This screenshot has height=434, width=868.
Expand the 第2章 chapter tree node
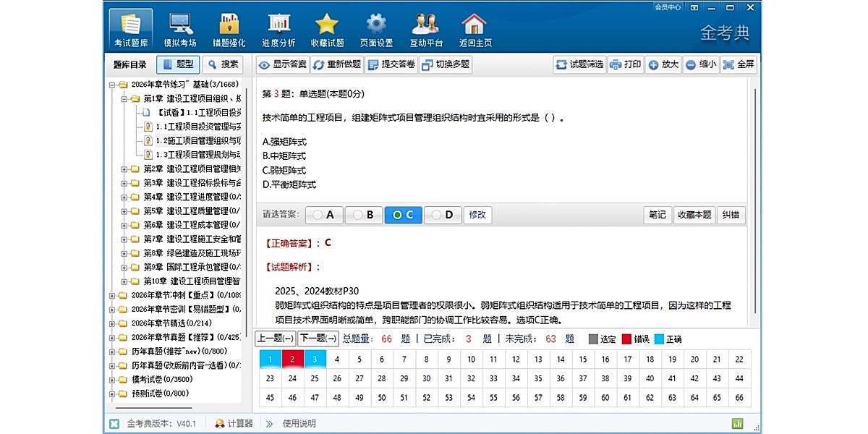tap(124, 169)
